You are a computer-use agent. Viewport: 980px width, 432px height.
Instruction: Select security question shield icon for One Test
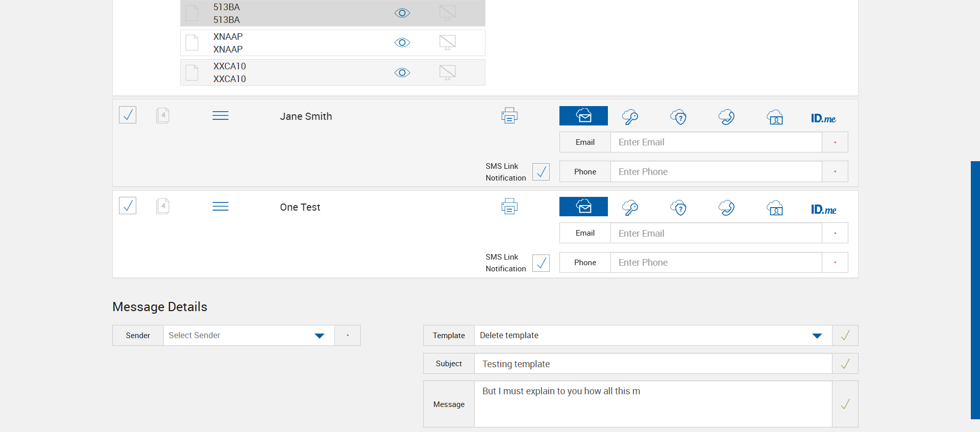click(678, 208)
